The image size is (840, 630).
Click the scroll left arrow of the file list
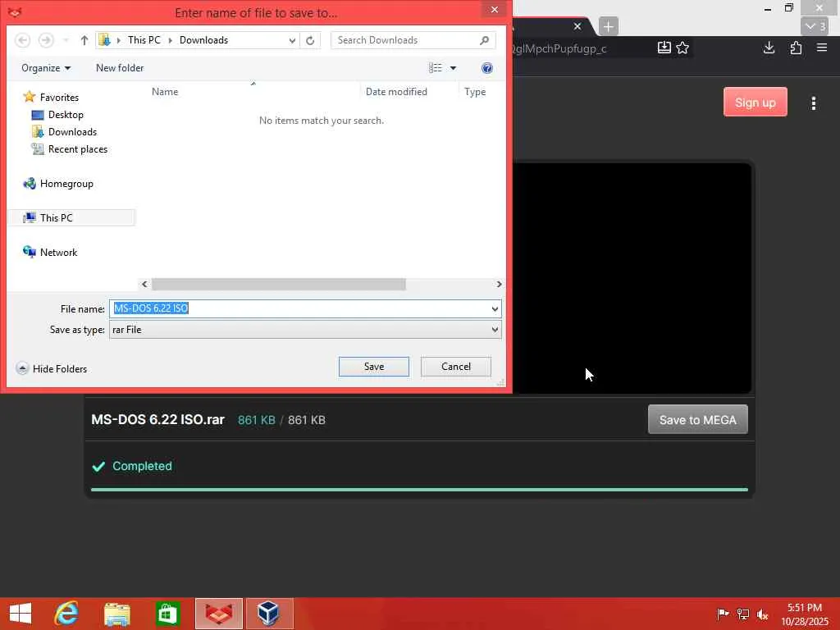144,284
